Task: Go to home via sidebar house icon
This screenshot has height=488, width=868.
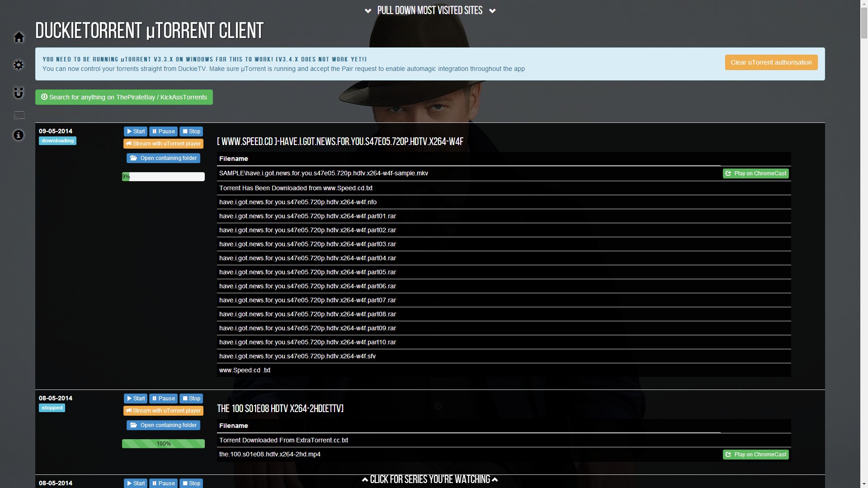Action: [19, 37]
